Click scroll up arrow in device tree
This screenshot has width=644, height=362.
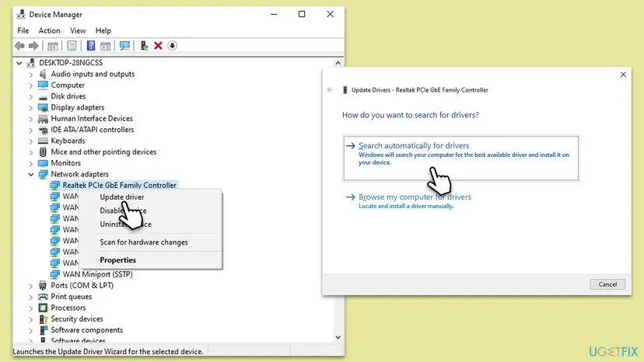click(338, 63)
